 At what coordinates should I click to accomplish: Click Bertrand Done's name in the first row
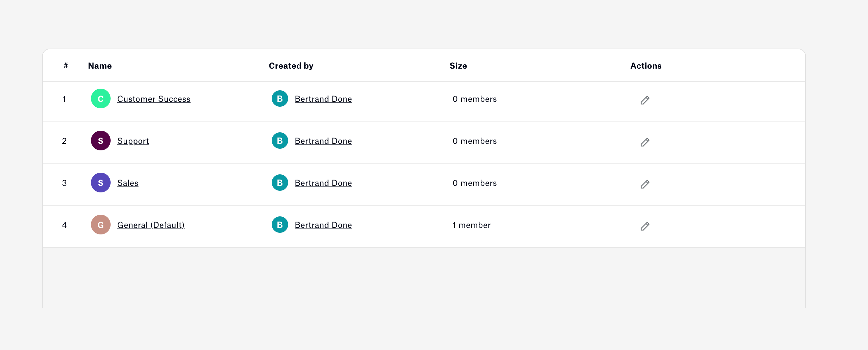pos(324,99)
